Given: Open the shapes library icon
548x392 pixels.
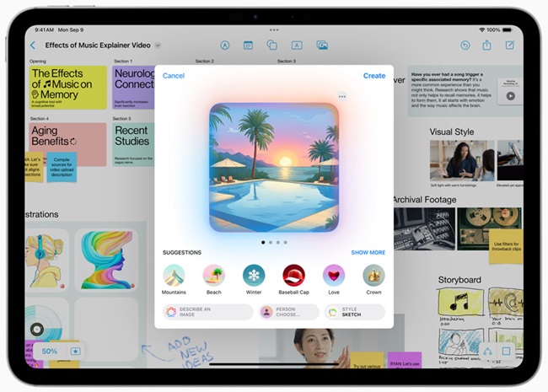Looking at the screenshot, I should 272,46.
